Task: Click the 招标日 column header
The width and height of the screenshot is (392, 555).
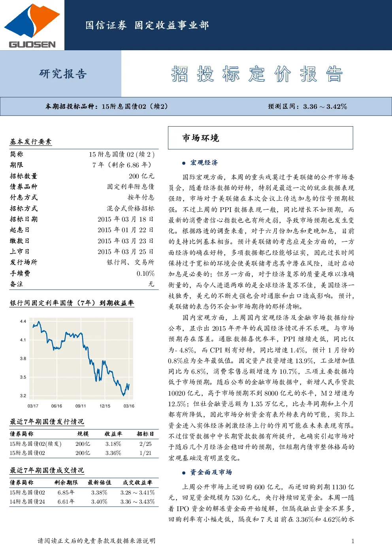Action: 145,434
